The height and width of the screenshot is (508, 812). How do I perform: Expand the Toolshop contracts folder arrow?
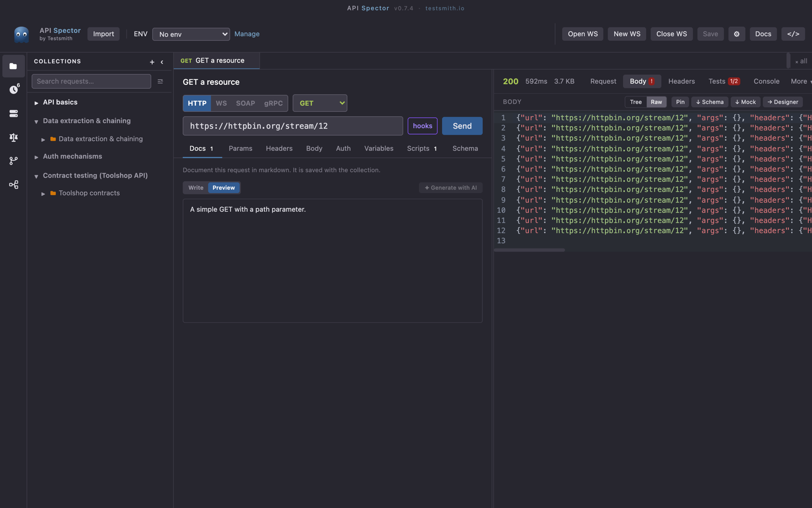point(43,194)
